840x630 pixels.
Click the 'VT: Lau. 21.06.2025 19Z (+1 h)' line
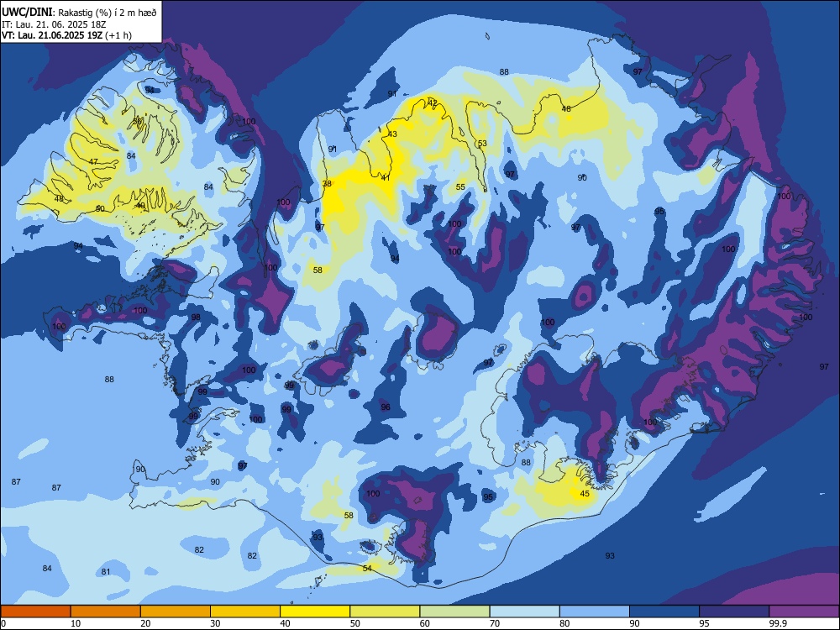66,35
